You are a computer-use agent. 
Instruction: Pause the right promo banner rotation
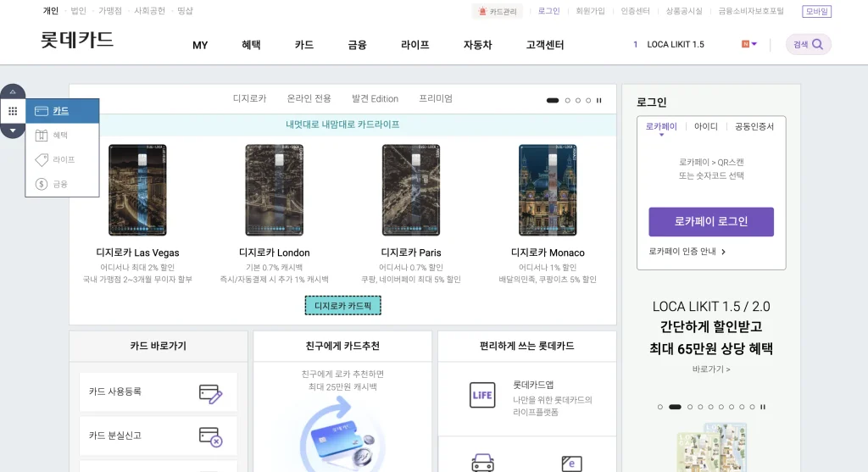[763, 407]
